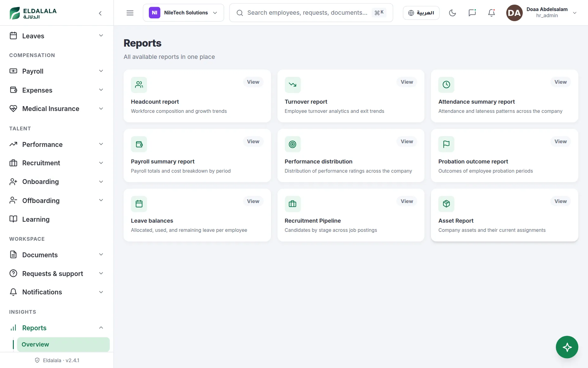
Task: View the Payroll summary report
Action: tap(253, 141)
